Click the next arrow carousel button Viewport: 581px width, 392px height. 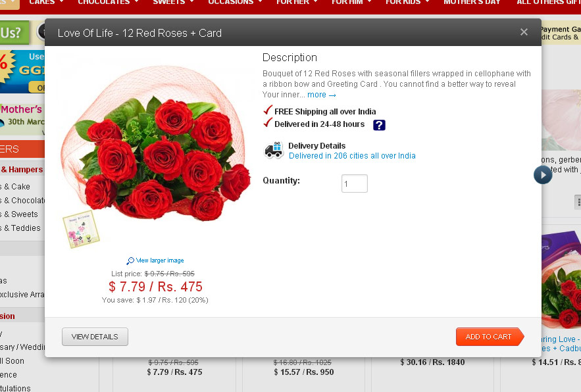[x=543, y=175]
